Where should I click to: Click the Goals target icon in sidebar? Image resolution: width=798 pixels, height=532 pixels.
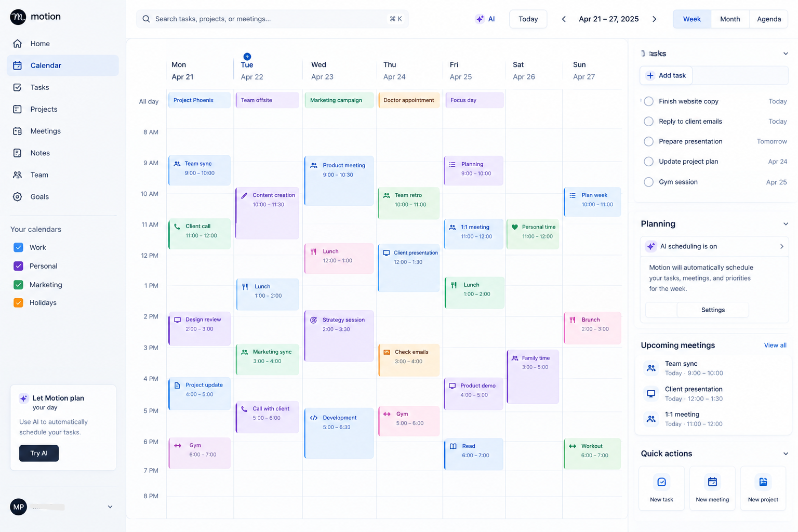18,196
